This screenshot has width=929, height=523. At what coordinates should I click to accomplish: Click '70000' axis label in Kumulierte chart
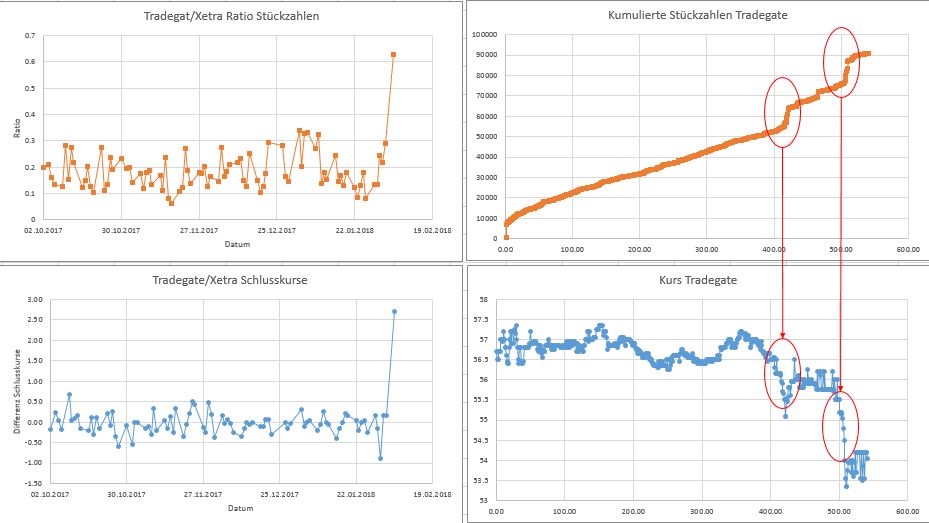pyautogui.click(x=486, y=96)
